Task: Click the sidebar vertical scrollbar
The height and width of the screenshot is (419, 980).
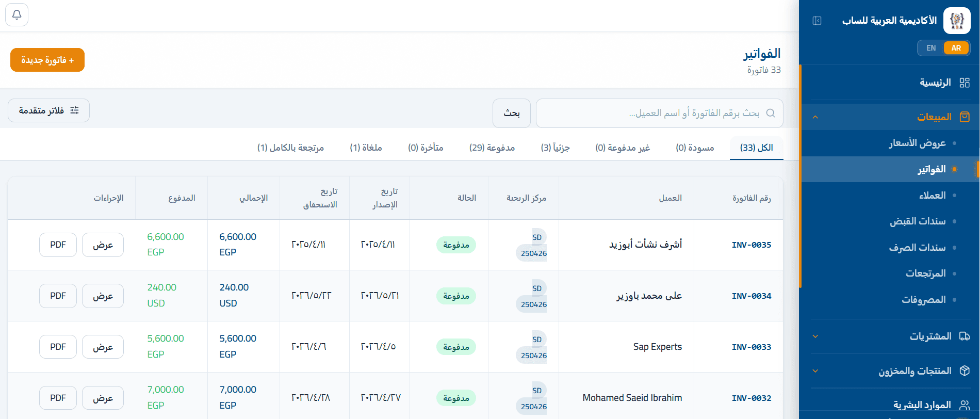Action: click(800, 175)
